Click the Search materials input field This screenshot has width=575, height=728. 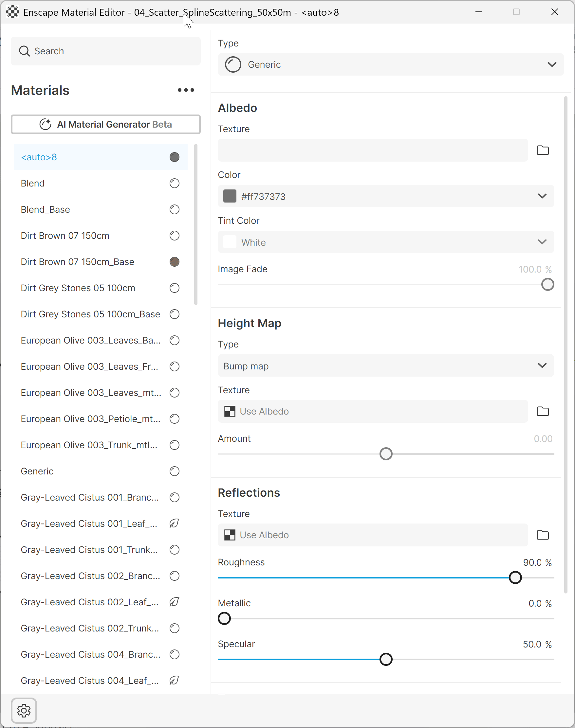point(106,51)
